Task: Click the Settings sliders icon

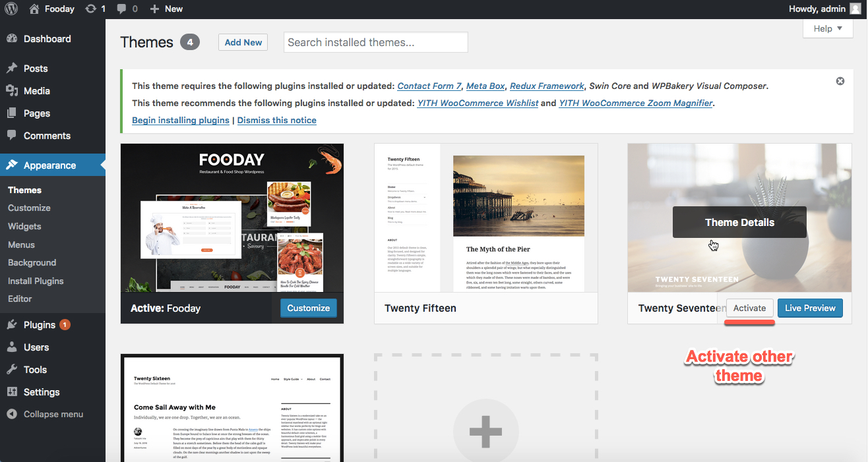Action: coord(12,391)
